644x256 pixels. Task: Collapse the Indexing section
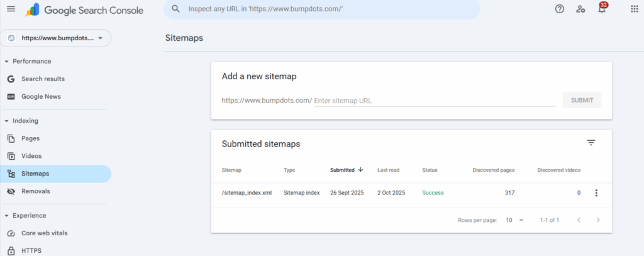pos(7,121)
